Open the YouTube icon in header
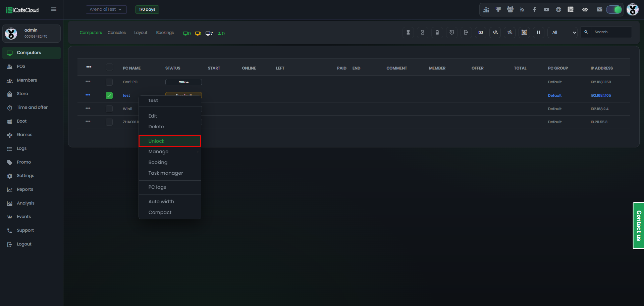 pyautogui.click(x=546, y=10)
